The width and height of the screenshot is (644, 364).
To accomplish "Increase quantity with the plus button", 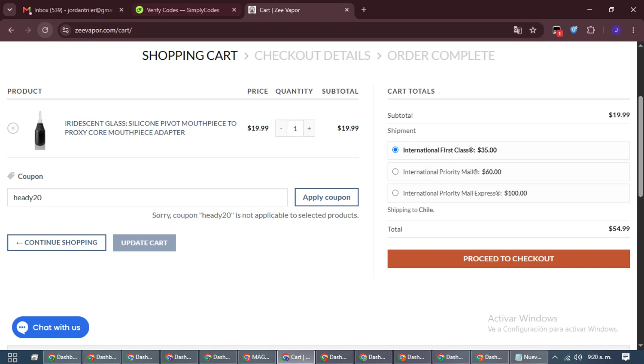I will tap(309, 128).
